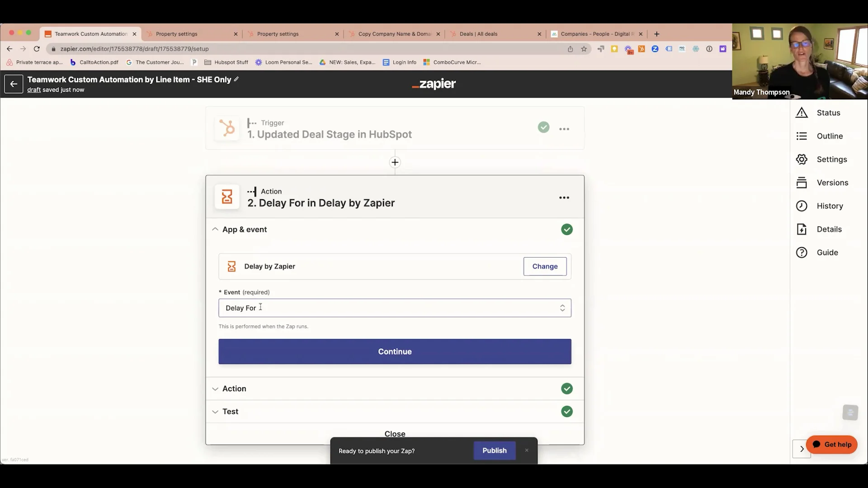Open the HubSpot trigger step icon

pyautogui.click(x=227, y=128)
